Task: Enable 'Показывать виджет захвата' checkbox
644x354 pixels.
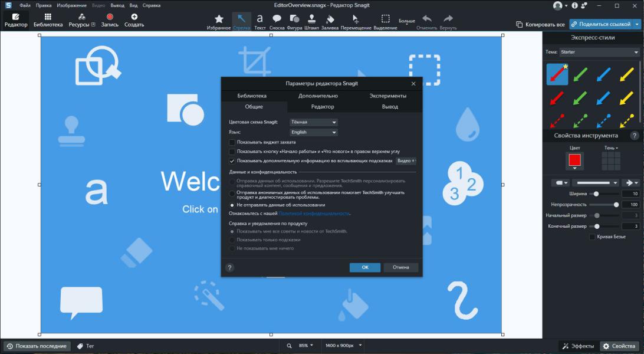Action: click(232, 142)
